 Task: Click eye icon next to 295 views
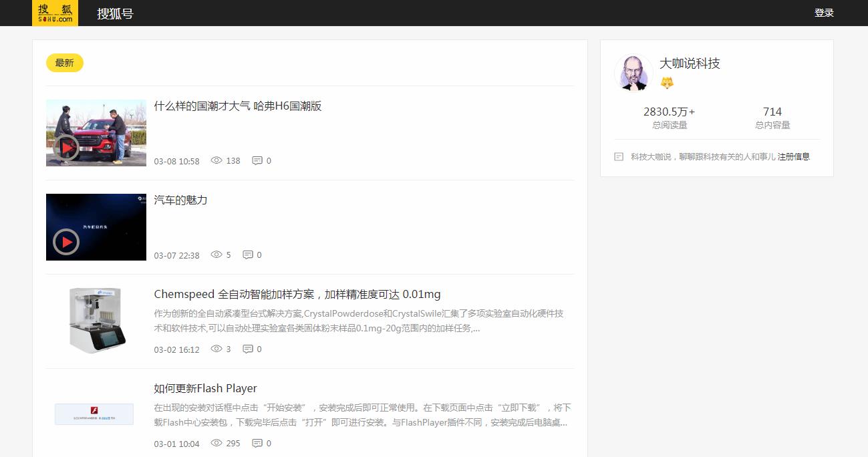tap(216, 443)
